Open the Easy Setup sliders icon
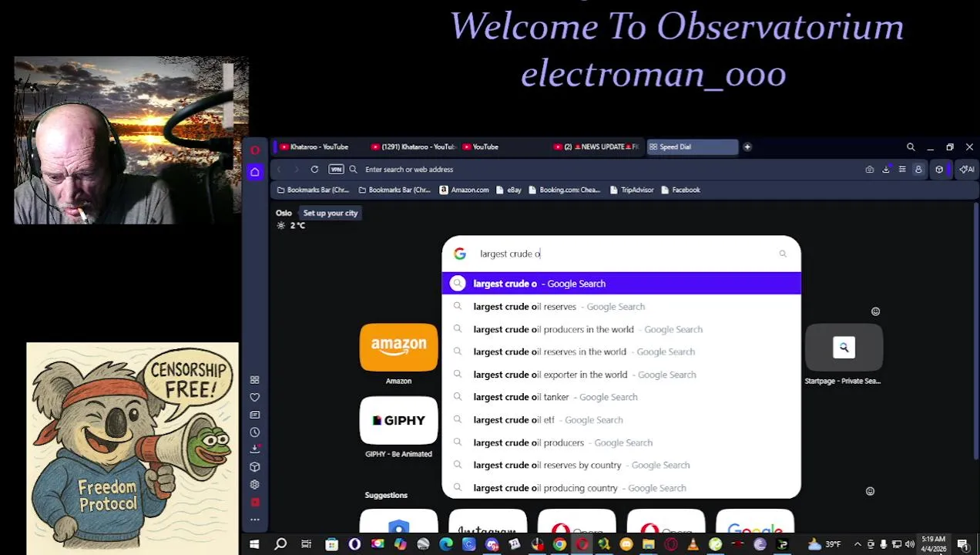 click(x=902, y=170)
